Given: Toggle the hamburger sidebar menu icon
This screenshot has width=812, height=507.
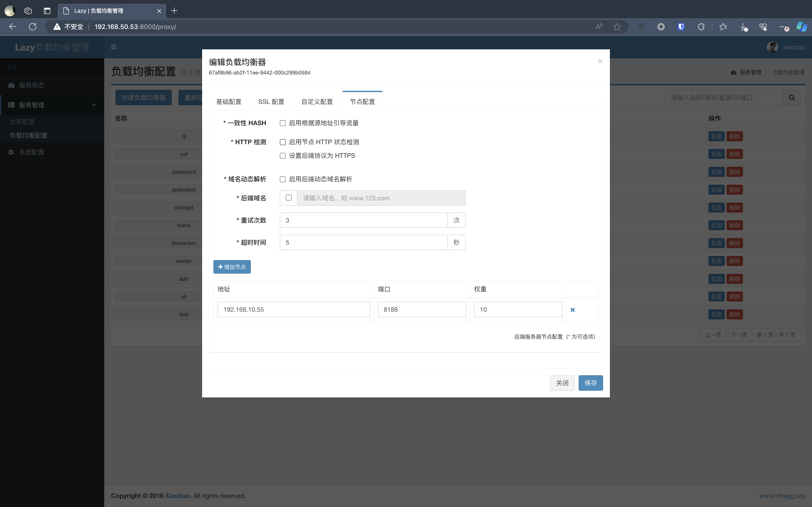Looking at the screenshot, I should (114, 47).
